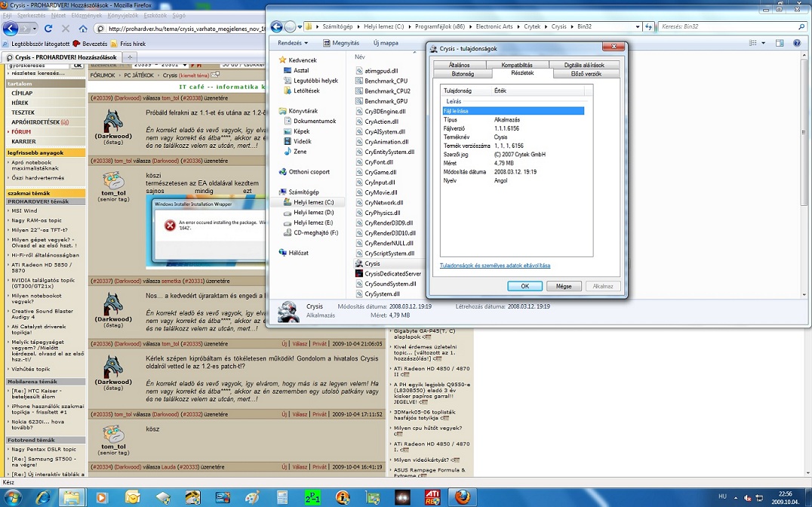The width and height of the screenshot is (812, 507).
Task: Switch to the Kompatibilitás tab
Action: pos(517,65)
